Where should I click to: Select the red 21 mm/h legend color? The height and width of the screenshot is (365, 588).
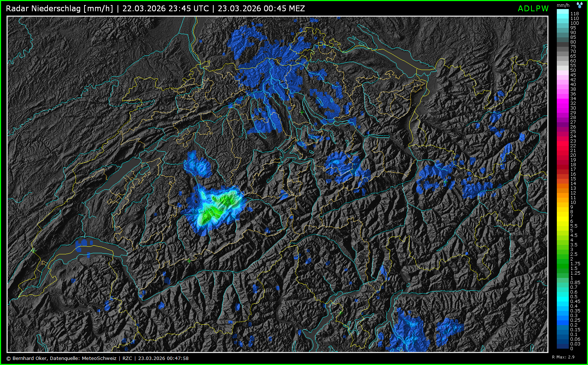(563, 150)
